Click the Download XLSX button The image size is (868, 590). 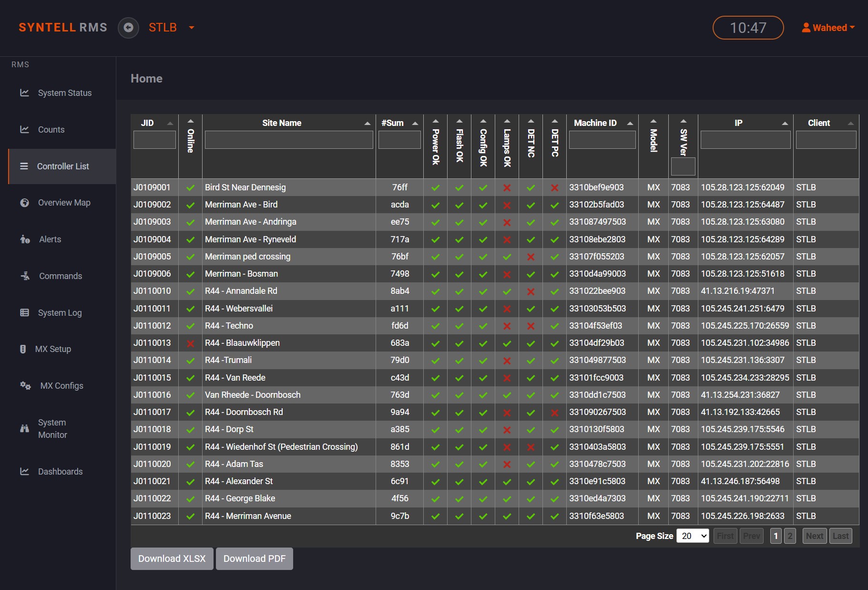pyautogui.click(x=172, y=558)
